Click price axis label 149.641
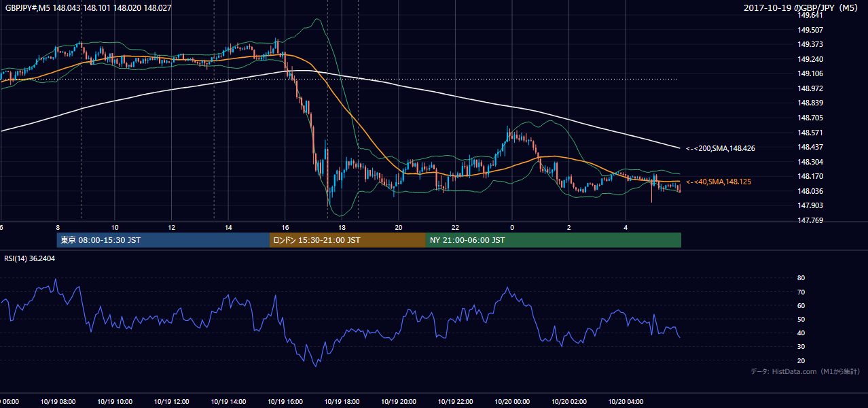 pos(810,15)
